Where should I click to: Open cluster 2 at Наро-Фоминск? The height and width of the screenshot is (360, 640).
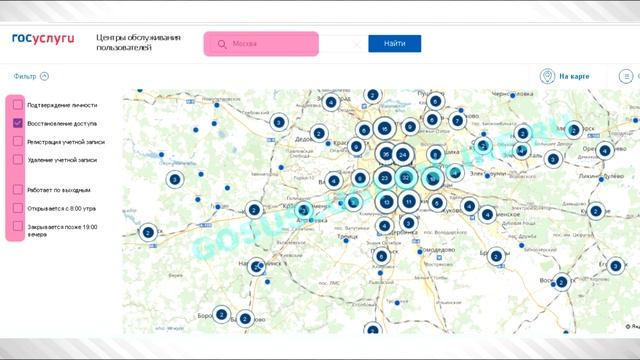pyautogui.click(x=256, y=267)
